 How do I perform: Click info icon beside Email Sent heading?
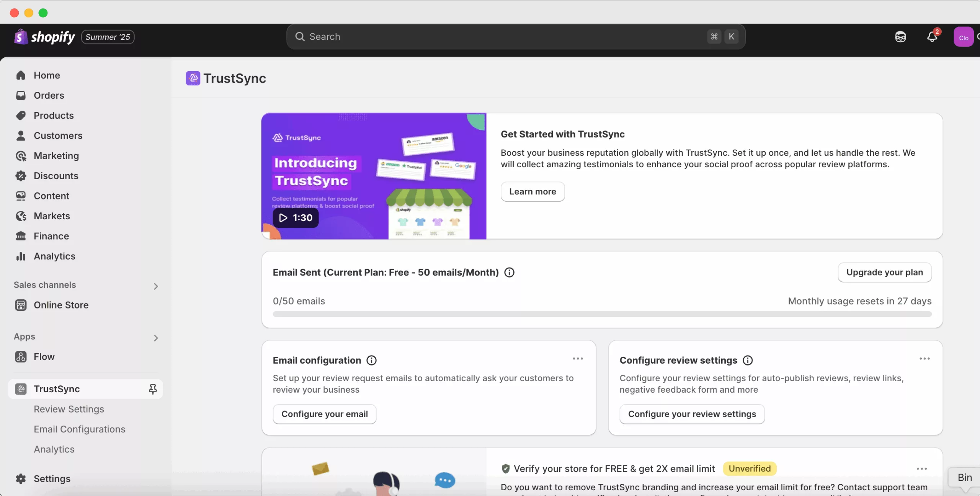pyautogui.click(x=509, y=272)
